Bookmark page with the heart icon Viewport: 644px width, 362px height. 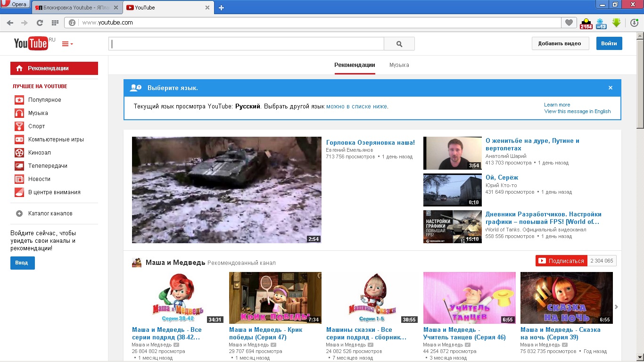pos(569,23)
